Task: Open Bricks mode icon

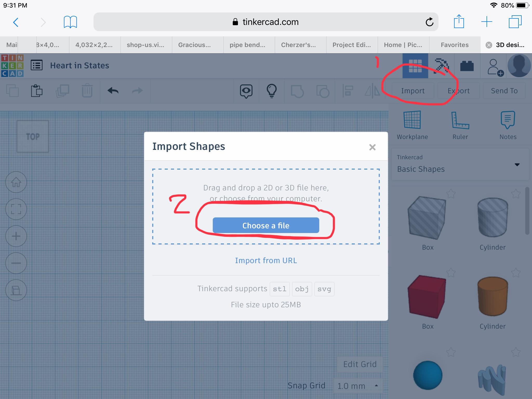Action: point(467,66)
